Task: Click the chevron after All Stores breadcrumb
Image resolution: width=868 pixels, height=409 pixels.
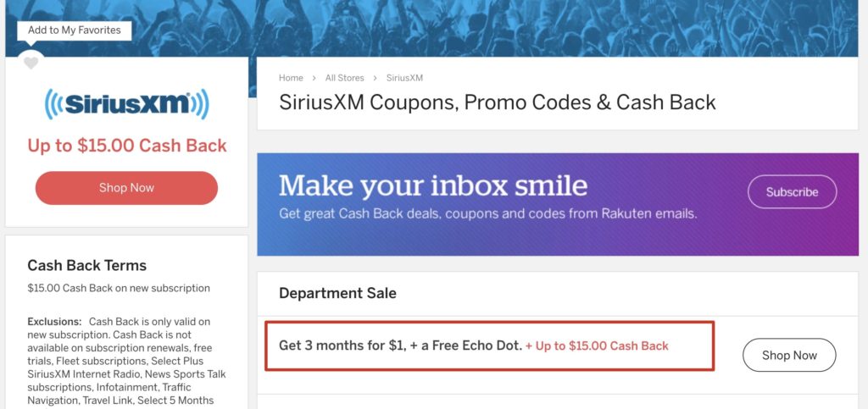Action: pos(375,78)
